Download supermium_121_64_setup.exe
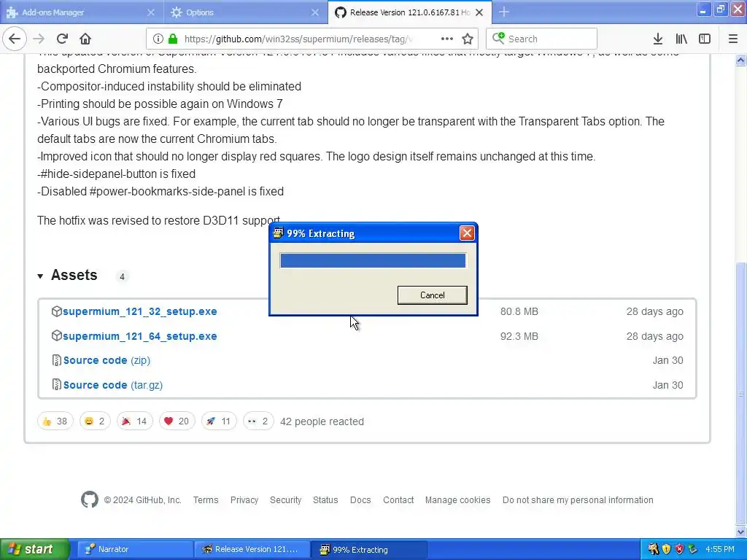This screenshot has width=747, height=560. click(139, 336)
